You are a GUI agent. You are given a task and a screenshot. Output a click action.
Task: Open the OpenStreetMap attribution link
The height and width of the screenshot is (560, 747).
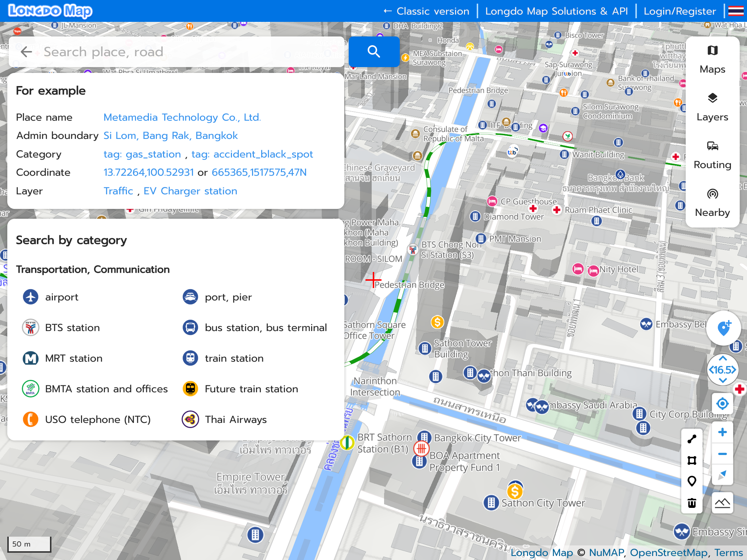click(669, 553)
